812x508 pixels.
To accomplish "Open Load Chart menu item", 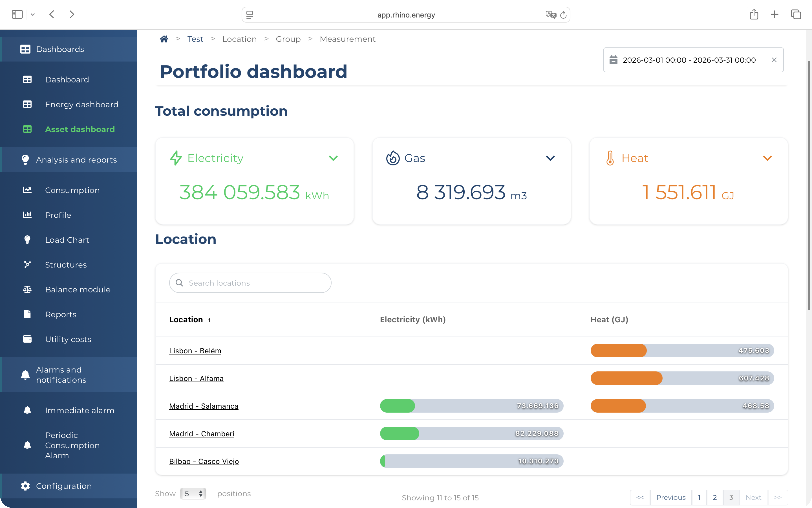I will (x=67, y=240).
